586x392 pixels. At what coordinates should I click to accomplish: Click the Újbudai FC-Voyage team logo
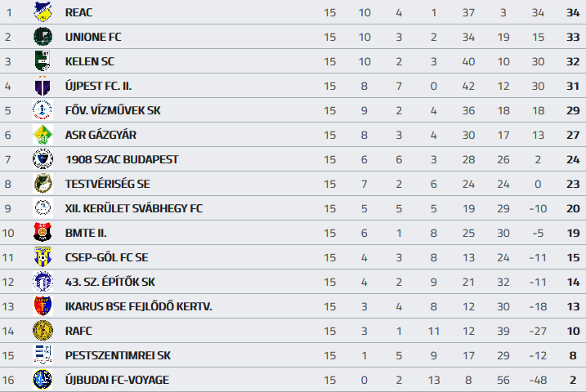pyautogui.click(x=42, y=380)
